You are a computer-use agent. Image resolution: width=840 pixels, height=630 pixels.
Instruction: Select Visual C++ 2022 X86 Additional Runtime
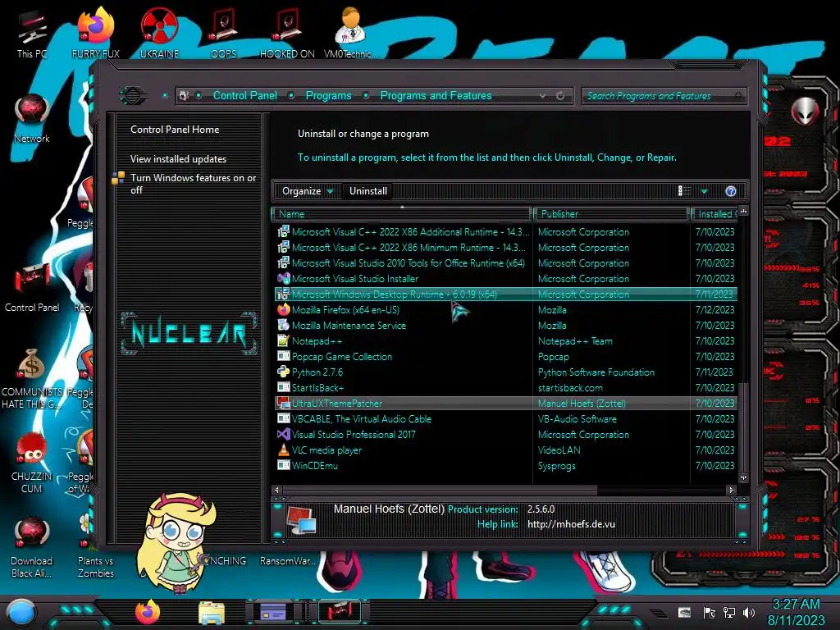pos(505,232)
